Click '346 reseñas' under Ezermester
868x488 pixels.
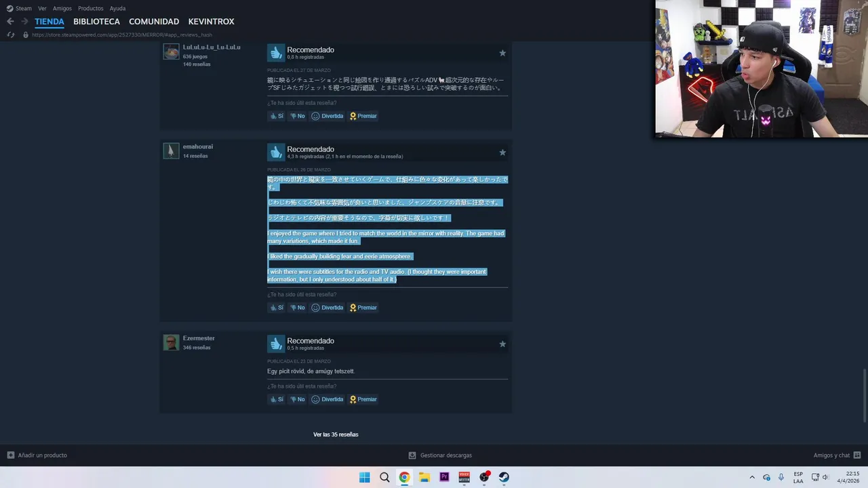(197, 348)
